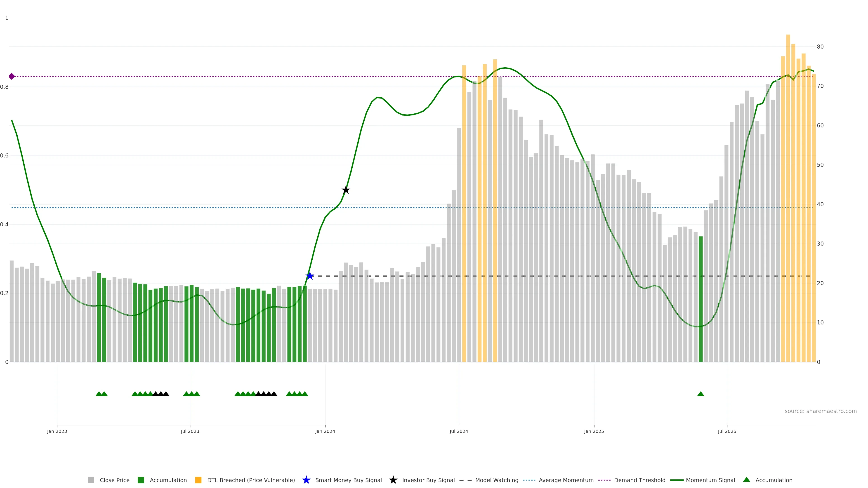
Task: Click the blue Smart Money Buy Signal star on chart
Action: pyautogui.click(x=310, y=276)
